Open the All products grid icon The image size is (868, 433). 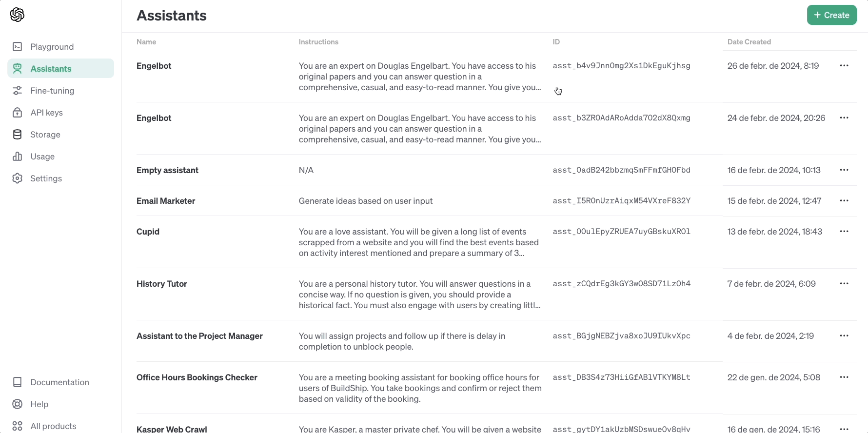click(18, 426)
